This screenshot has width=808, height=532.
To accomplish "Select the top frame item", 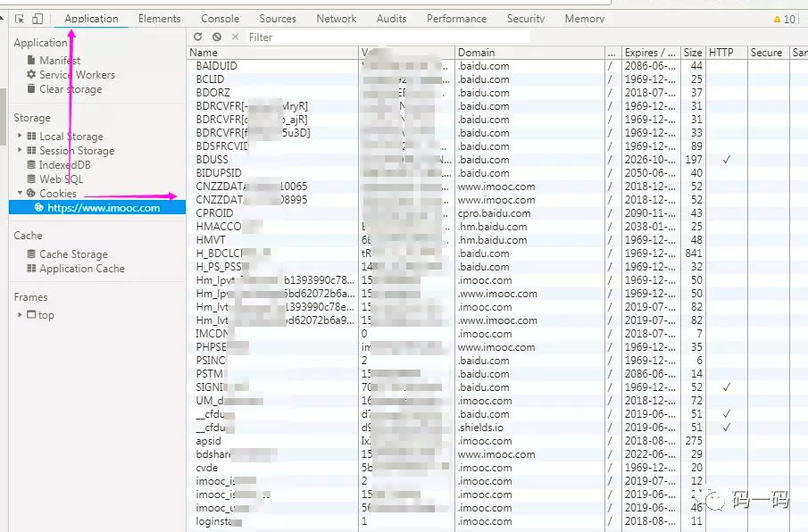I will point(46,315).
